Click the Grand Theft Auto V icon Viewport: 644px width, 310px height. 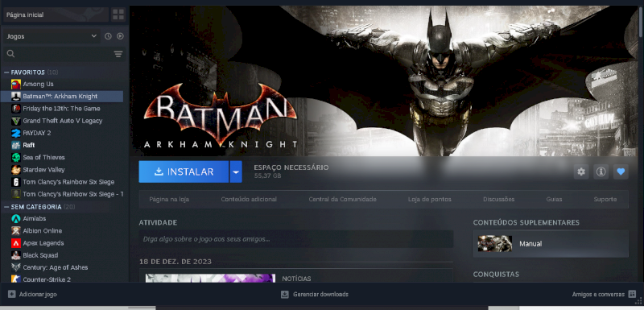tap(16, 121)
